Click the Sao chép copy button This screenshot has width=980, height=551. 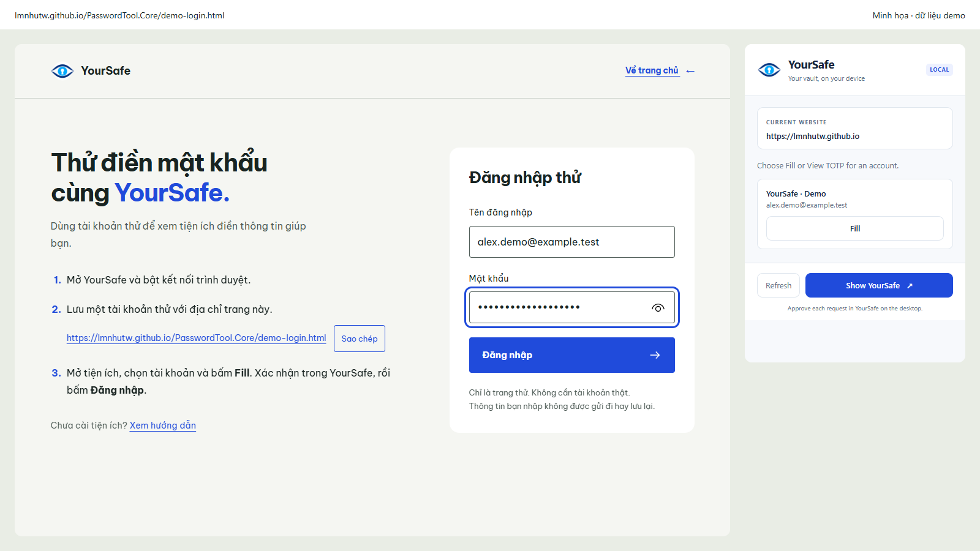[x=360, y=339]
